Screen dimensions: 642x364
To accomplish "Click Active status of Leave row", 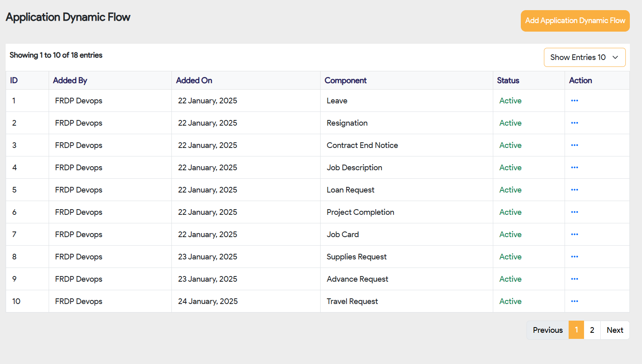I will 510,101.
